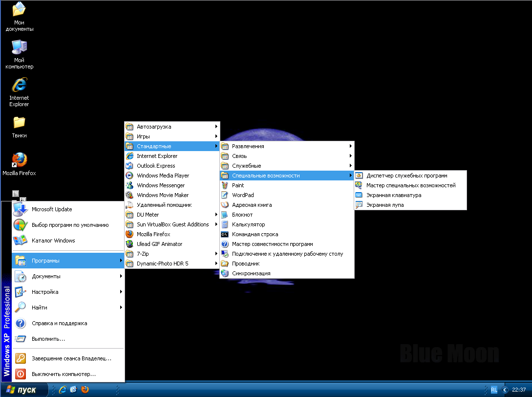Open the Найти start menu item
Viewport: 532px width, 397px height.
click(68, 308)
